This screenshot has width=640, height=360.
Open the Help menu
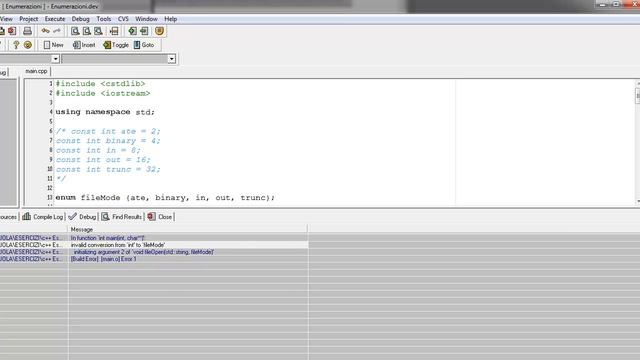coord(171,19)
